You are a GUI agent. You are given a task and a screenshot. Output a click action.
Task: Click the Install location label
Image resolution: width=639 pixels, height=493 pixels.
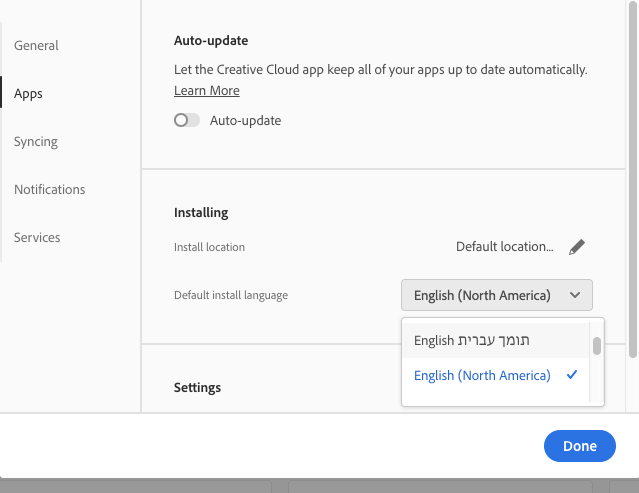[209, 247]
